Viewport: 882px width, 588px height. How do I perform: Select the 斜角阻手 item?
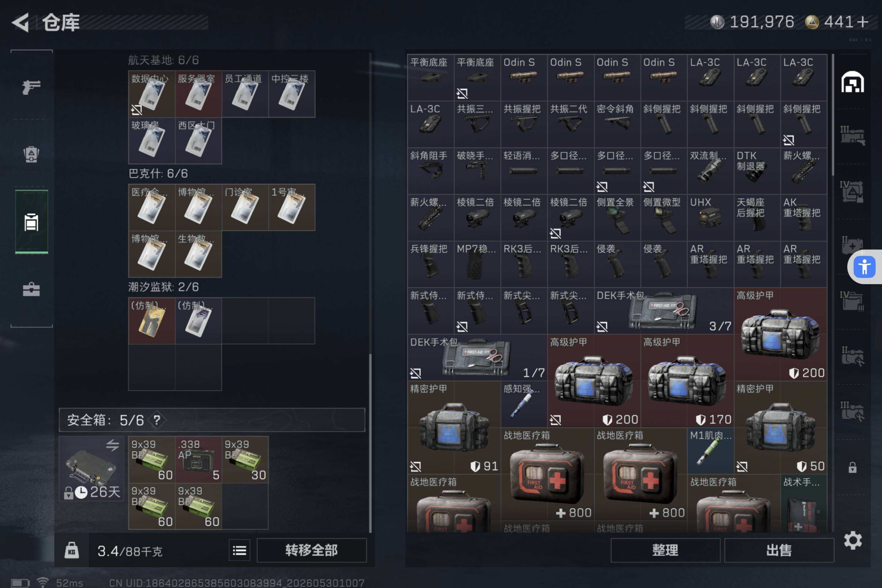tap(431, 171)
